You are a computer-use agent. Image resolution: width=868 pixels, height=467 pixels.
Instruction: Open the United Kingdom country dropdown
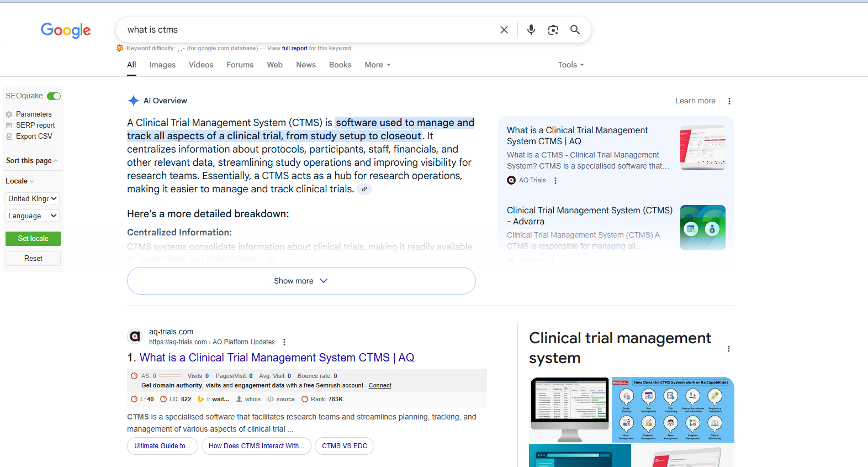tap(33, 199)
